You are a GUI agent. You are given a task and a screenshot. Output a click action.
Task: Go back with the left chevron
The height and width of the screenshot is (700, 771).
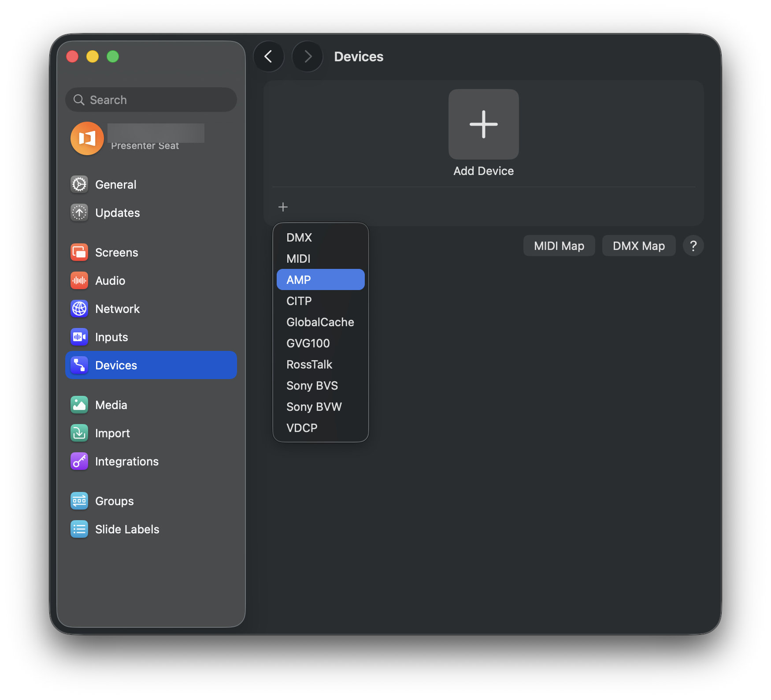(x=268, y=56)
